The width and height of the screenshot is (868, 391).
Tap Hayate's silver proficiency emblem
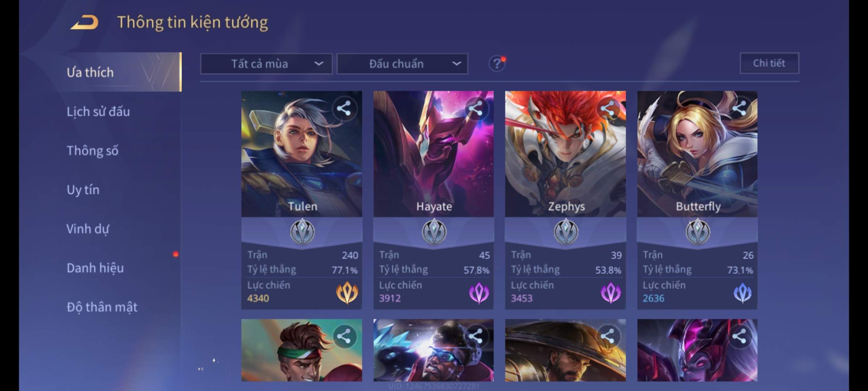pos(434,232)
